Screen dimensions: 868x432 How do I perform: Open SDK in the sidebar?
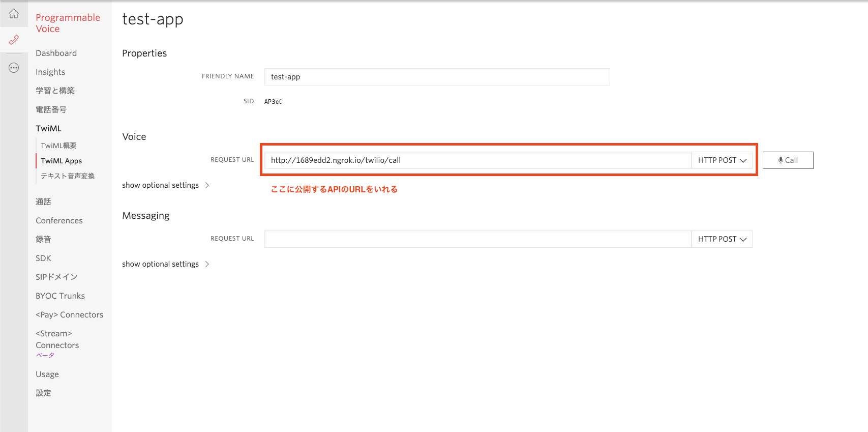43,258
